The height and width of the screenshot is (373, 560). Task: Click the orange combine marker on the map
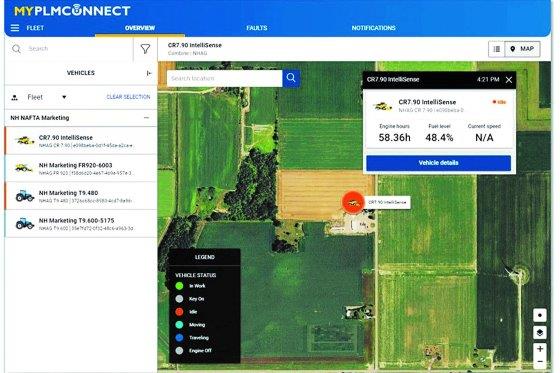click(353, 203)
